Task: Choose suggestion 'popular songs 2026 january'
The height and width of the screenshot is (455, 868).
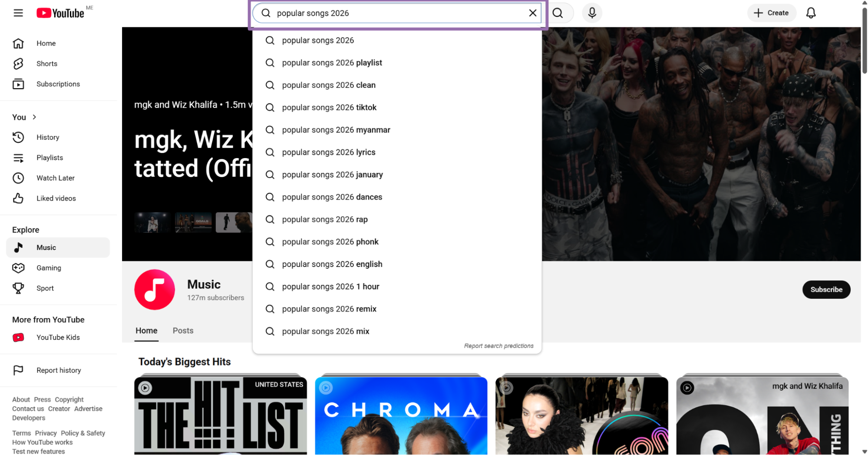Action: (397, 175)
